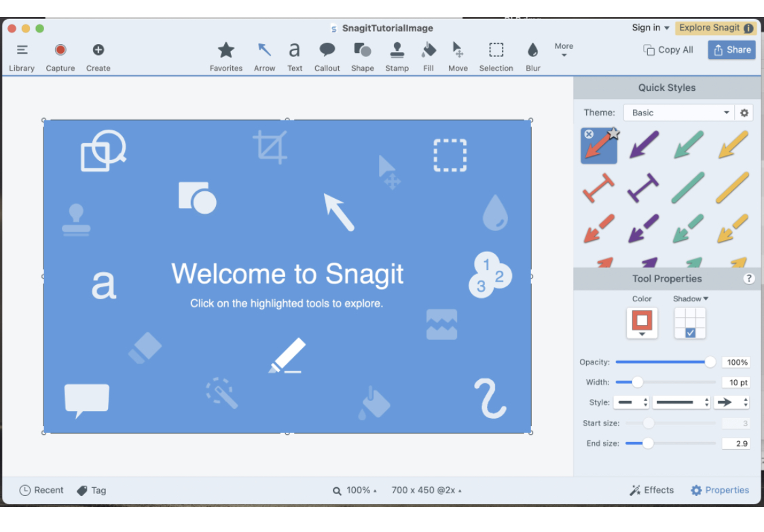Select the Text tool
This screenshot has height=532, width=764.
[294, 57]
